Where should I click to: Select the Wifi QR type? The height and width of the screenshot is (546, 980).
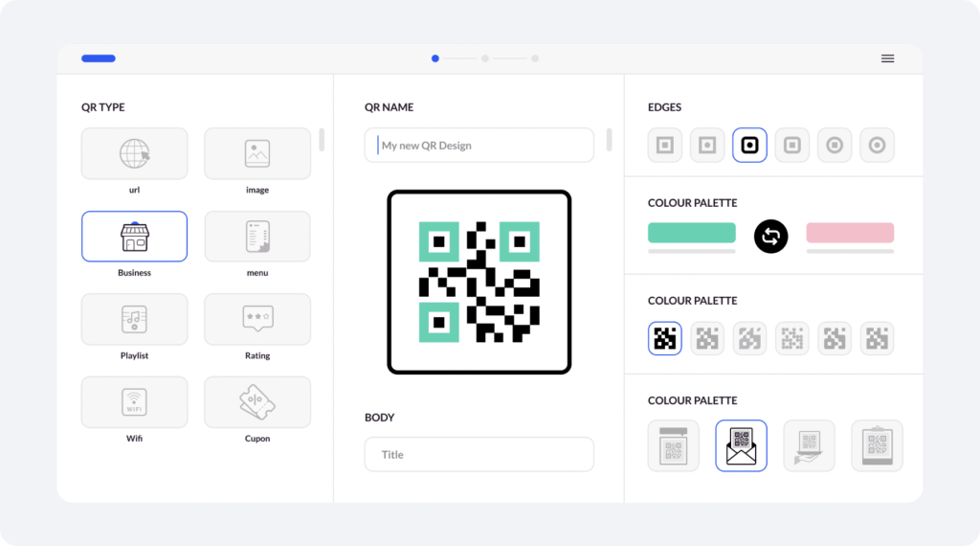(134, 402)
